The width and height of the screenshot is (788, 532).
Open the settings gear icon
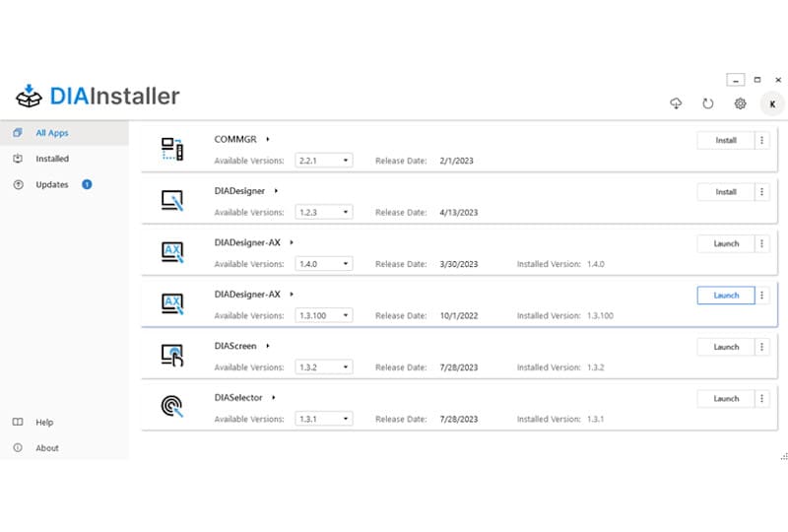(740, 103)
